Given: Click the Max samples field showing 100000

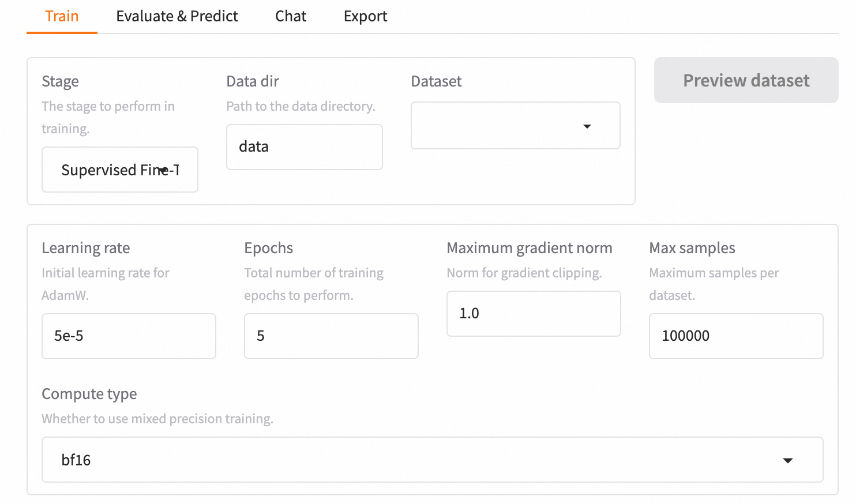Looking at the screenshot, I should tap(735, 336).
